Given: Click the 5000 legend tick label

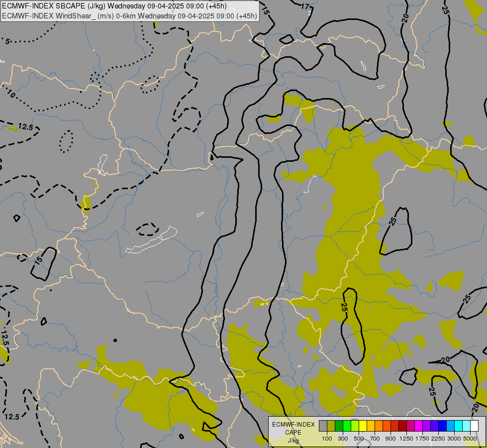Looking at the screenshot, I should (x=470, y=439).
